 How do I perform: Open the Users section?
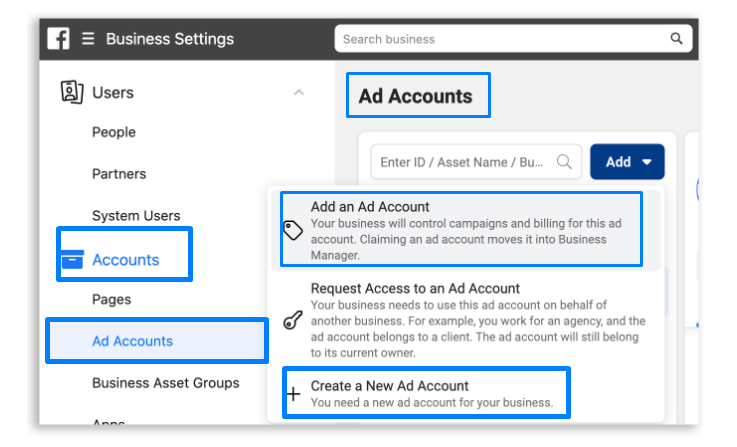coord(113,93)
